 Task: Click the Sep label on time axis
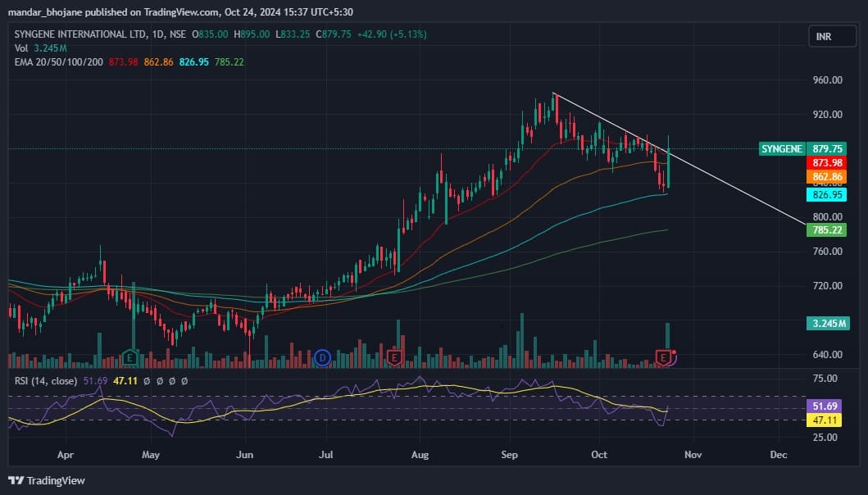tap(509, 455)
